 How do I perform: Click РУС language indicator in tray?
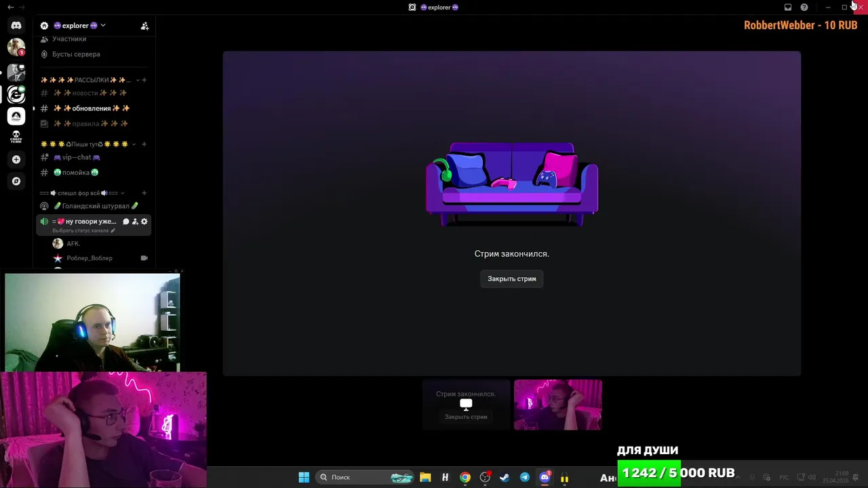tap(784, 477)
